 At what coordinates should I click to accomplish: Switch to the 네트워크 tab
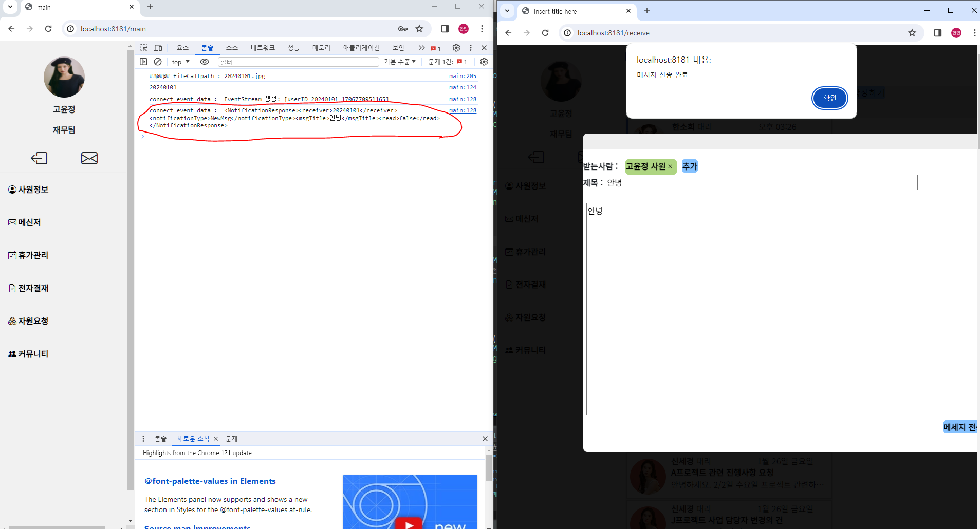pyautogui.click(x=263, y=48)
